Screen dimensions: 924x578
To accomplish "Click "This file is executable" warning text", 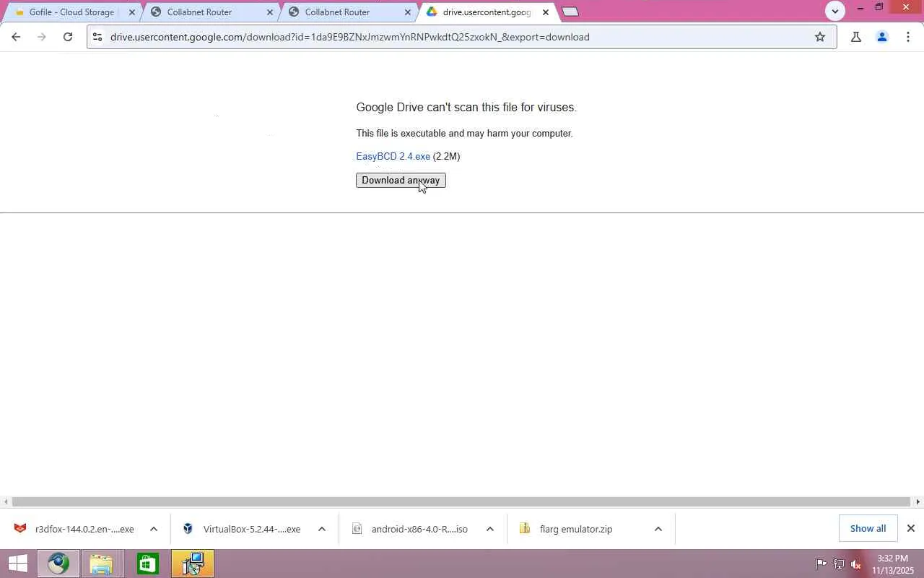I will tap(464, 133).
